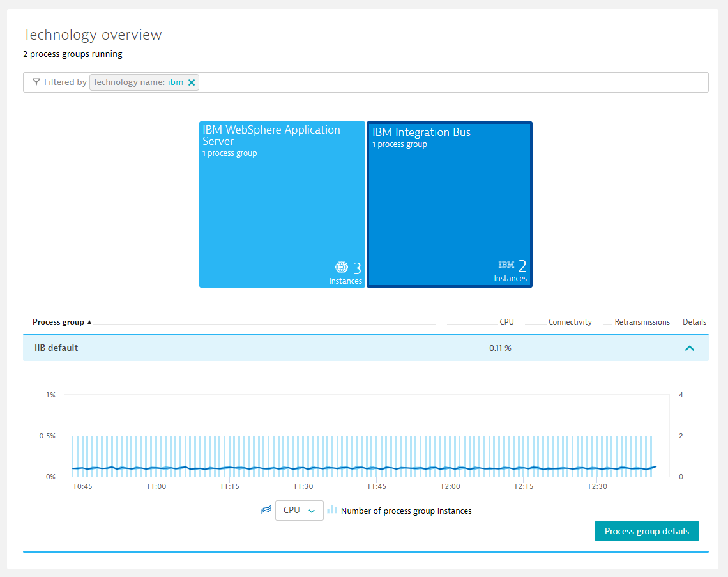Click the 12:30 time label on chart
Screen dimensions: 728x577
pos(597,486)
